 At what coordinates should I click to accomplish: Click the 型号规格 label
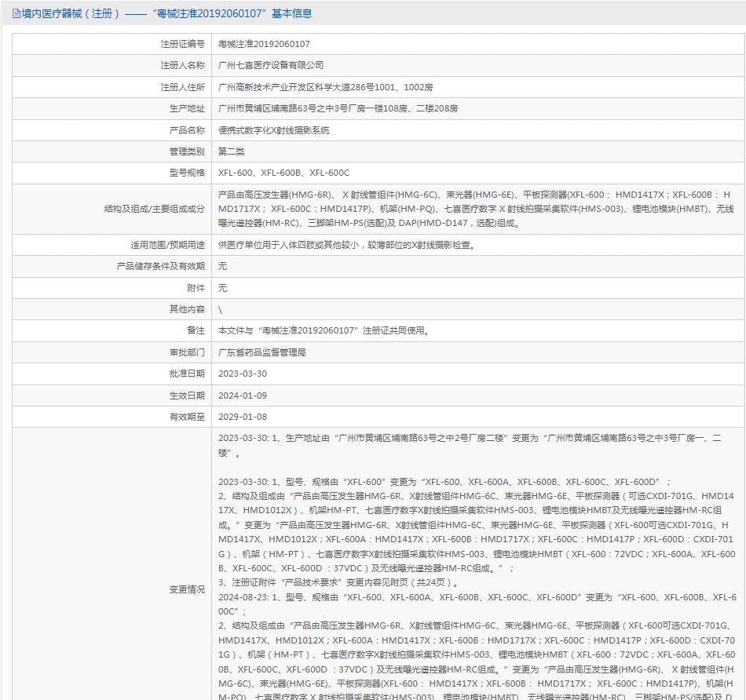pos(187,173)
